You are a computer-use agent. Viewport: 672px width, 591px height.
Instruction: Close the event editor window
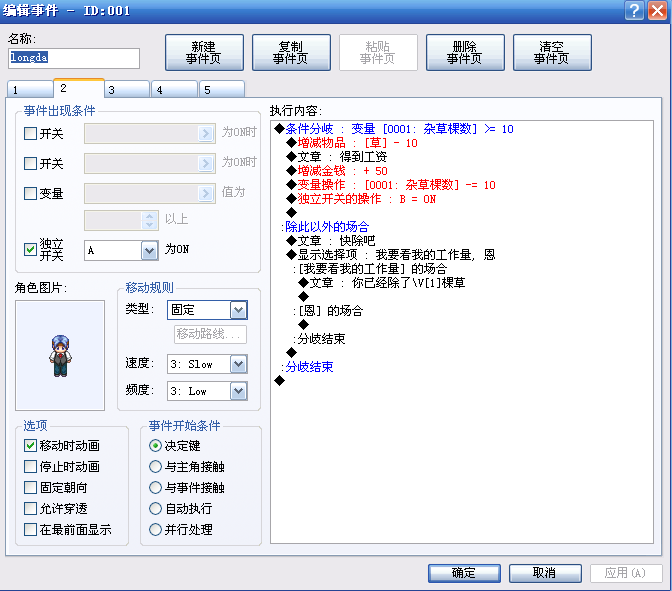(657, 10)
